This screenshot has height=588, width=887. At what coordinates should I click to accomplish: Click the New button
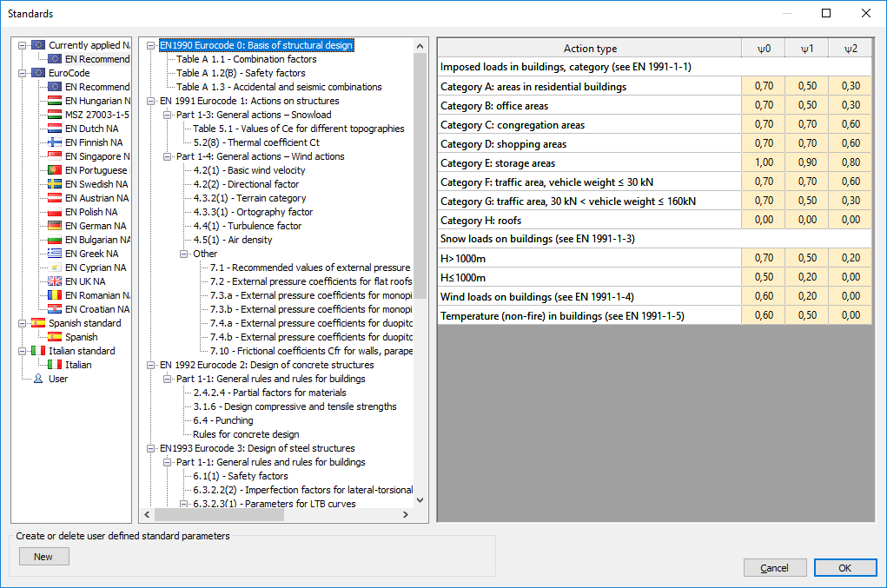tap(44, 557)
